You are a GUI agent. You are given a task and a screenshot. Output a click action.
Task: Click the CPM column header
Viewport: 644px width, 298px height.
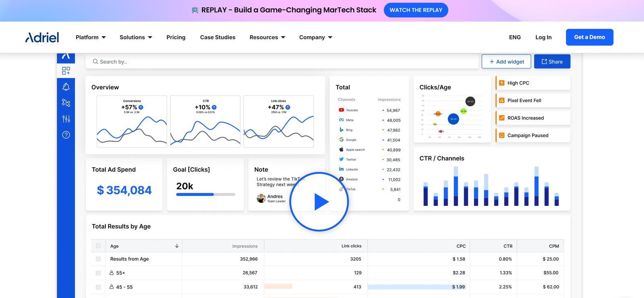pyautogui.click(x=554, y=246)
